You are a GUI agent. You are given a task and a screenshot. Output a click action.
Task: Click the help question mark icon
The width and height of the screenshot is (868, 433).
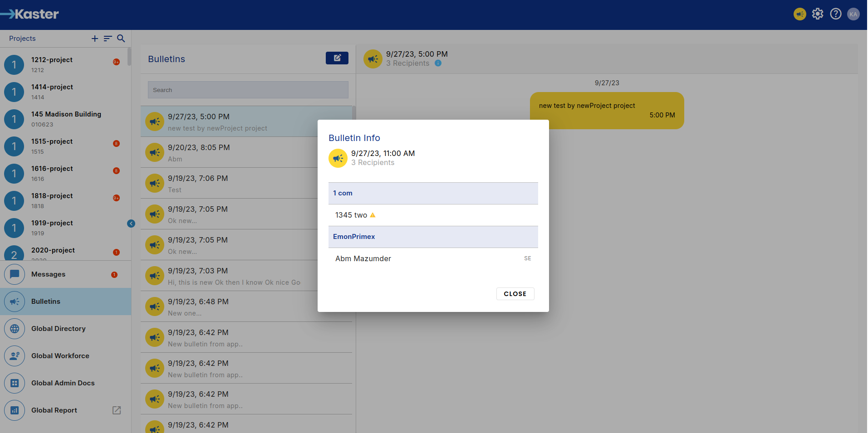[835, 14]
